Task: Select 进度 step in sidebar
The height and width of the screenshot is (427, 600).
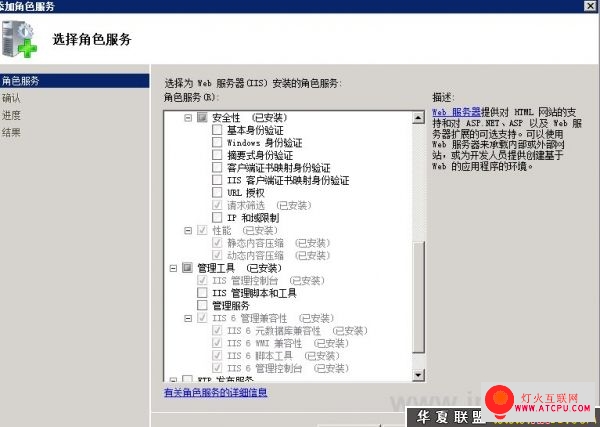Action: [x=11, y=115]
